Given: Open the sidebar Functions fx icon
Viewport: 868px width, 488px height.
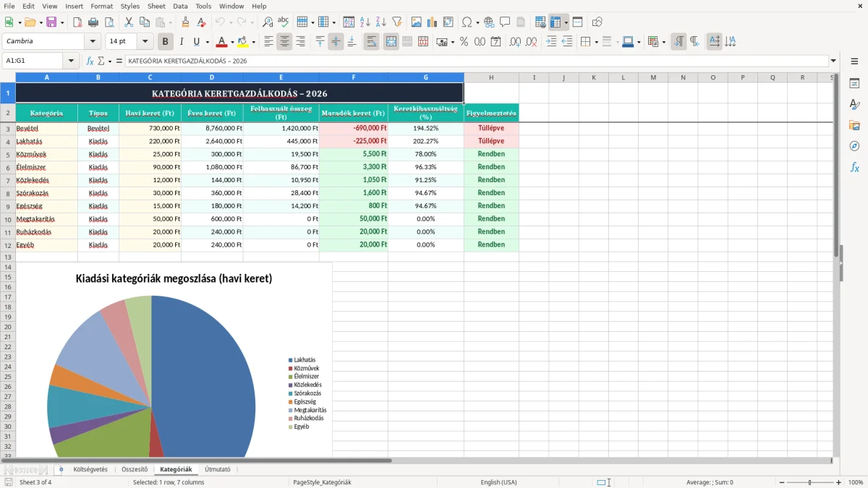Looking at the screenshot, I should [854, 167].
